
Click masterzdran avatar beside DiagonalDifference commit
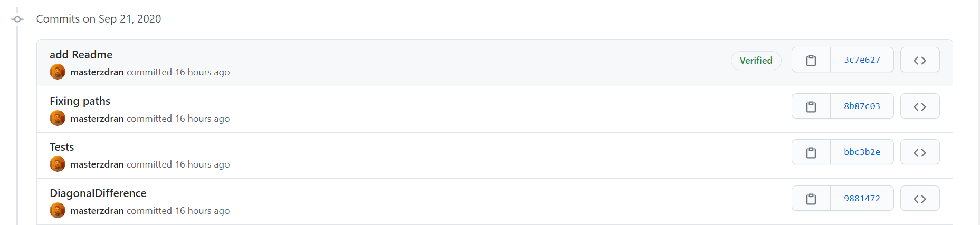coord(58,210)
